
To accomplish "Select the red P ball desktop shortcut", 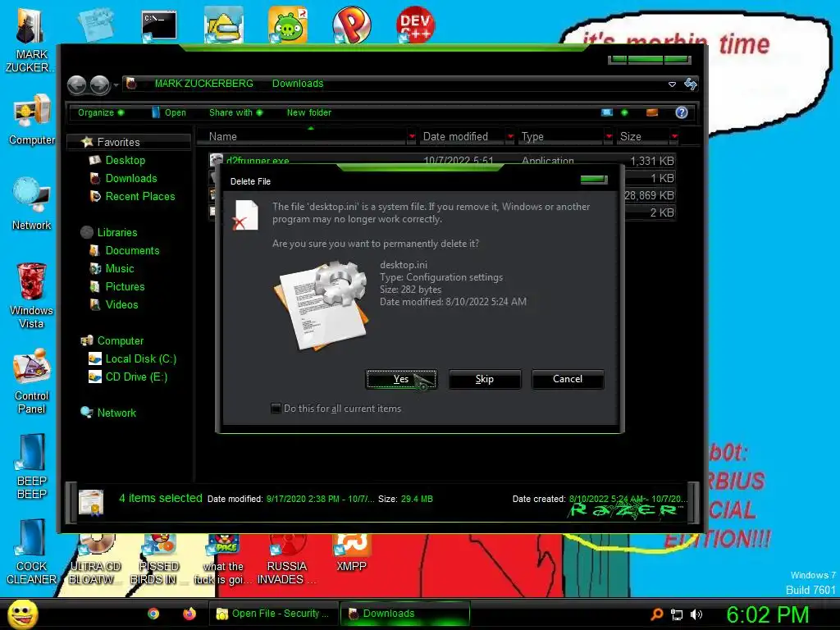I will coord(351,25).
